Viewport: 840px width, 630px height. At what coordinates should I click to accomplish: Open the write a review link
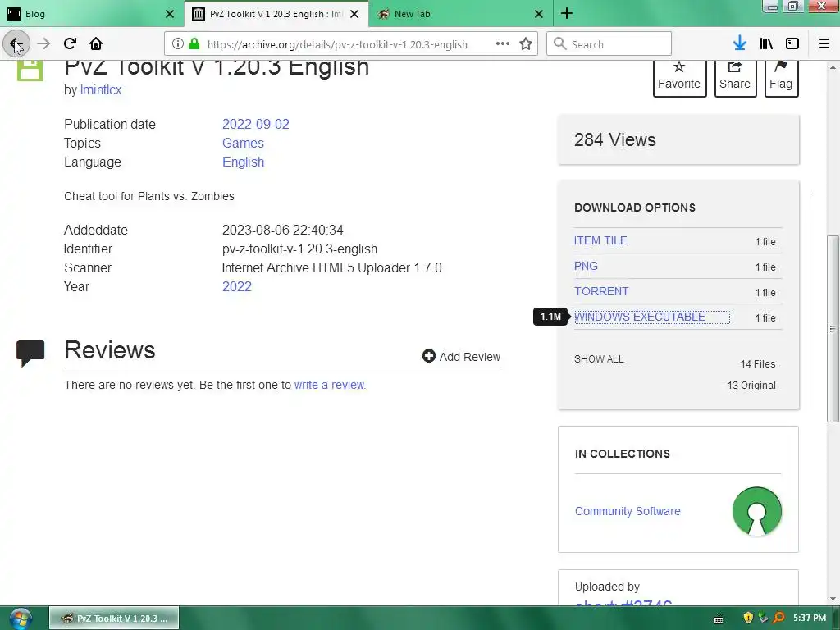pos(330,385)
